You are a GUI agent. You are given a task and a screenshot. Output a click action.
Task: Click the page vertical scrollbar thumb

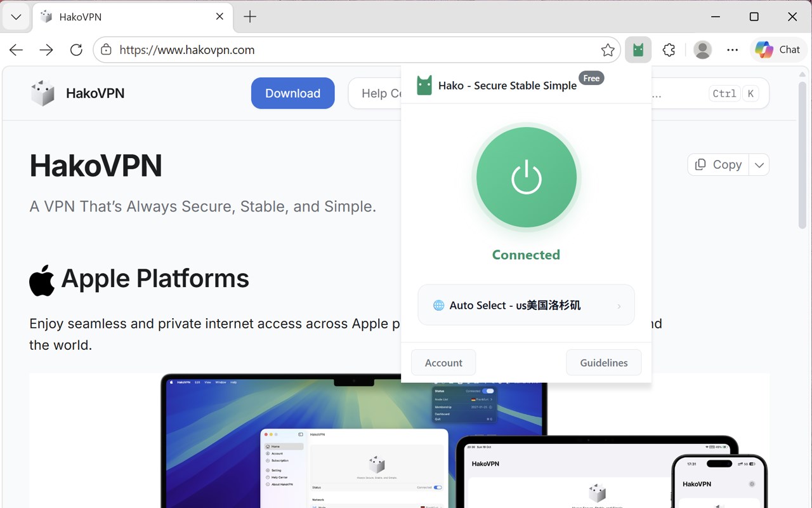802,156
